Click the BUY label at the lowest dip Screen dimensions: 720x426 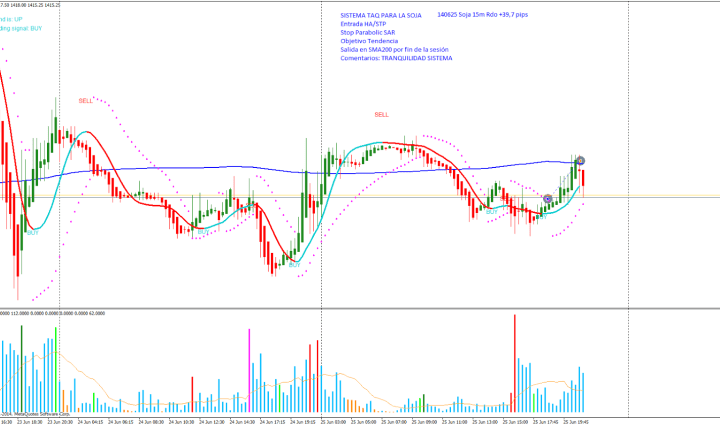point(294,264)
